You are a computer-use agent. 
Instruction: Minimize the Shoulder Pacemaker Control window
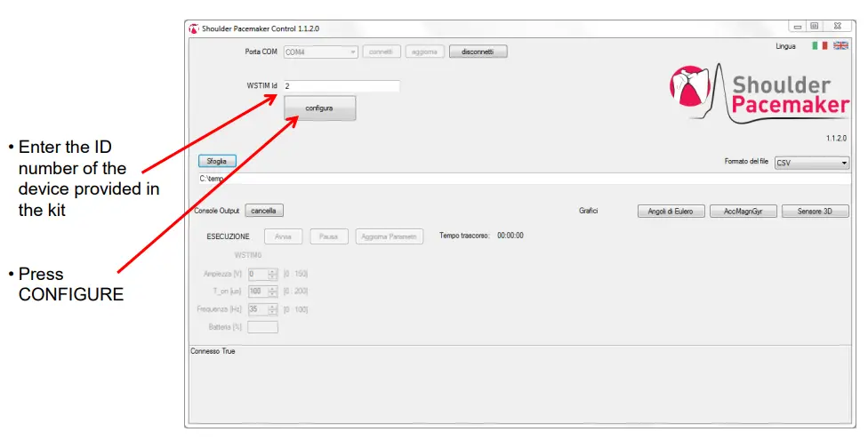coord(798,26)
